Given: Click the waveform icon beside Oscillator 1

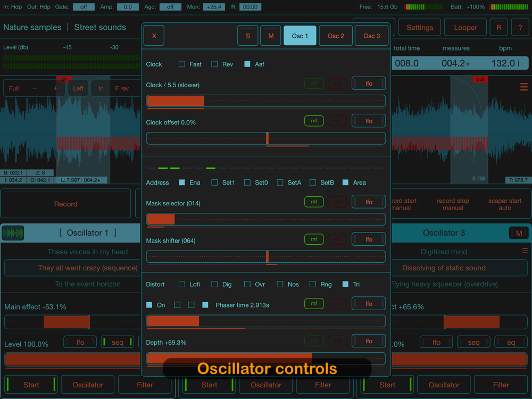Looking at the screenshot, I should [13, 233].
